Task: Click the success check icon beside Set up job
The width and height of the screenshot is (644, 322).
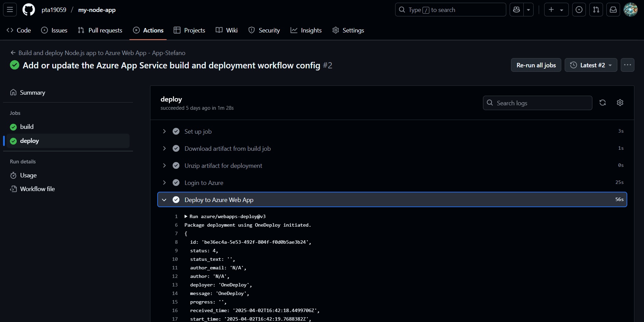Action: point(176,131)
